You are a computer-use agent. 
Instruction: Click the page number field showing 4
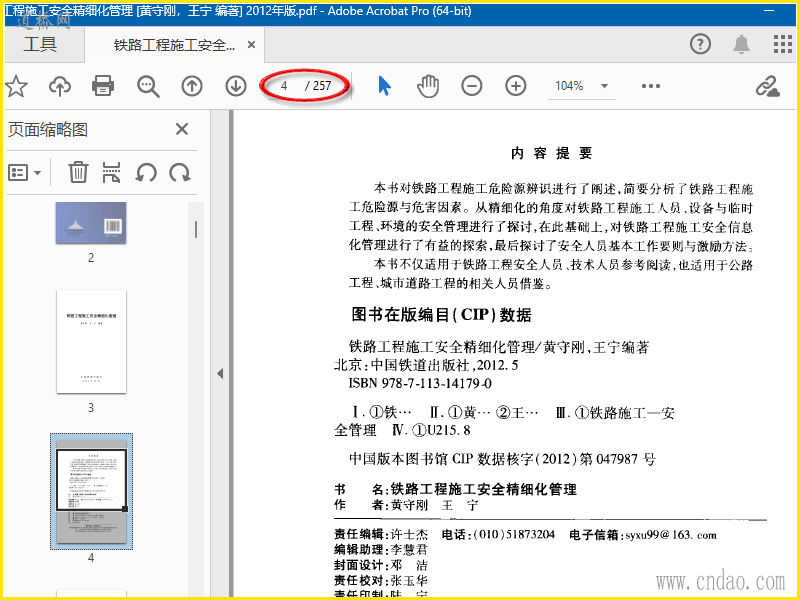tap(284, 86)
